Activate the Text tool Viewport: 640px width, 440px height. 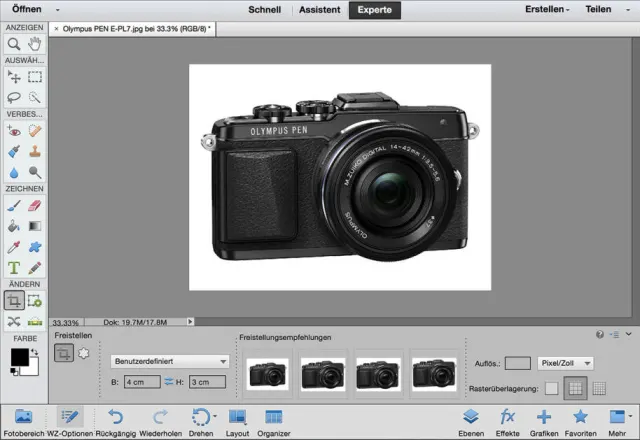click(x=14, y=268)
